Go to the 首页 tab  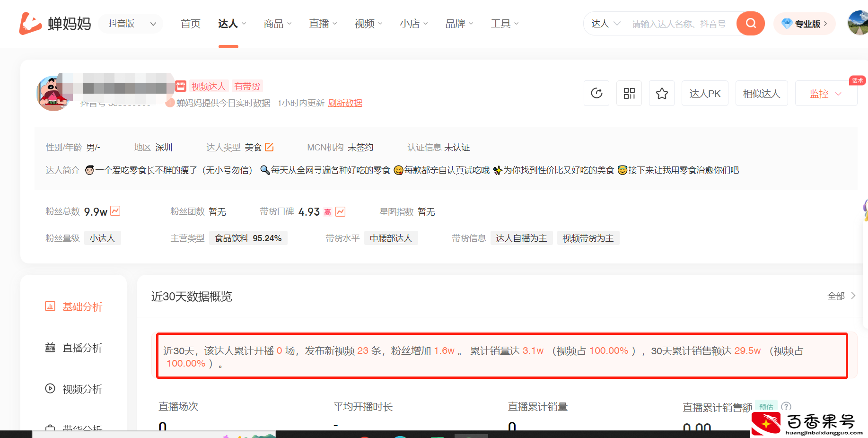pyautogui.click(x=191, y=23)
